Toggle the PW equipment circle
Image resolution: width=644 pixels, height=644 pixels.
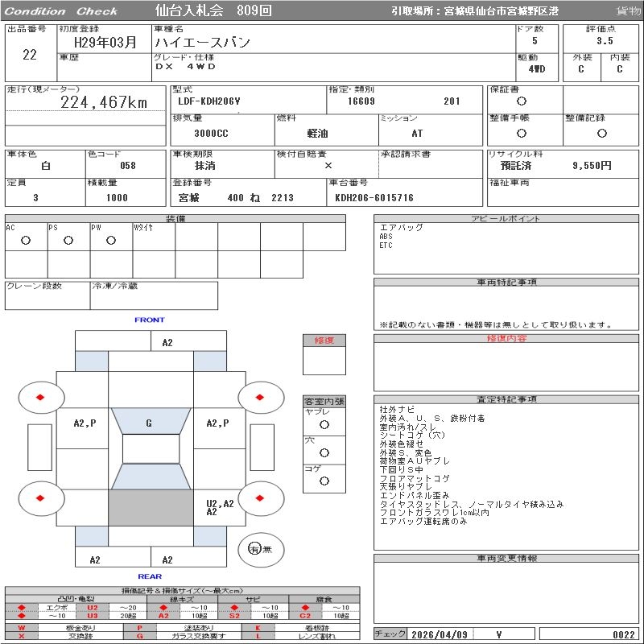pos(111,241)
